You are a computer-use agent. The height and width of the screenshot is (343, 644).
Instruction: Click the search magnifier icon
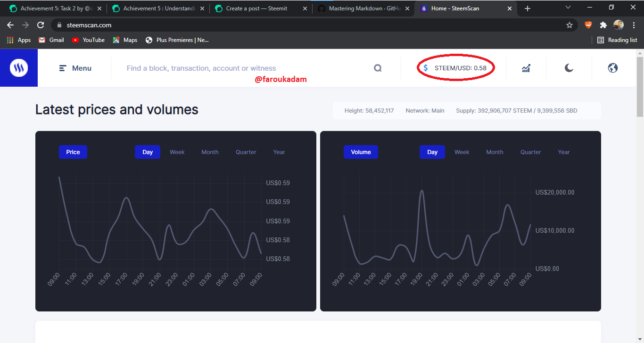(378, 68)
